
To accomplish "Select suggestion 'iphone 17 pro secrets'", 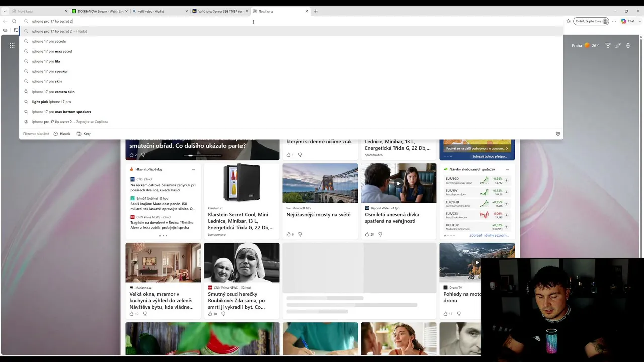I will pyautogui.click(x=291, y=41).
